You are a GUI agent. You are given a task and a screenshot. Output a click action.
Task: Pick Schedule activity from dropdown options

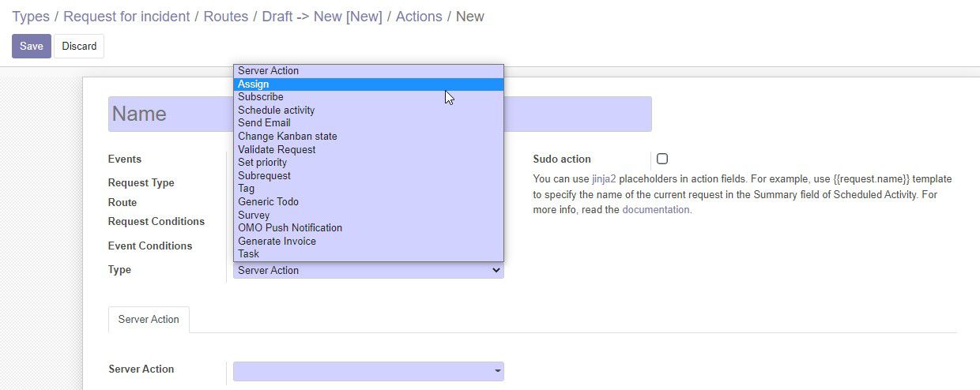click(368, 110)
